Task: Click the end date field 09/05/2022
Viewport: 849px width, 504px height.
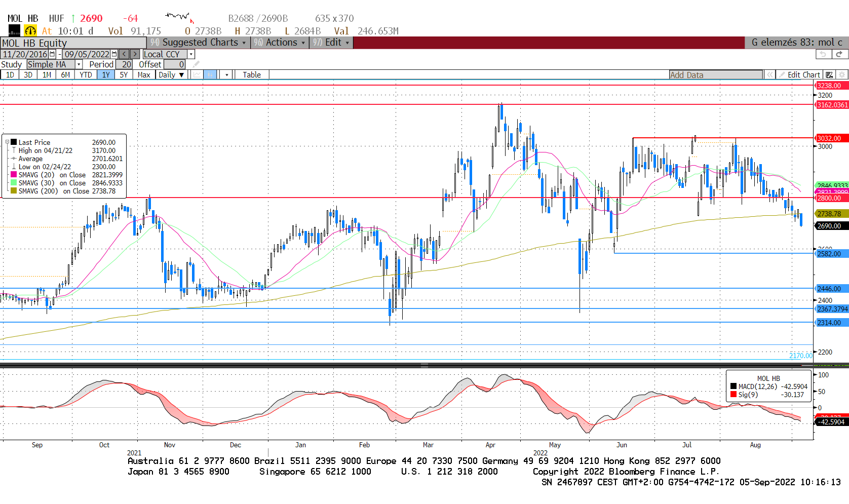Action: click(87, 54)
